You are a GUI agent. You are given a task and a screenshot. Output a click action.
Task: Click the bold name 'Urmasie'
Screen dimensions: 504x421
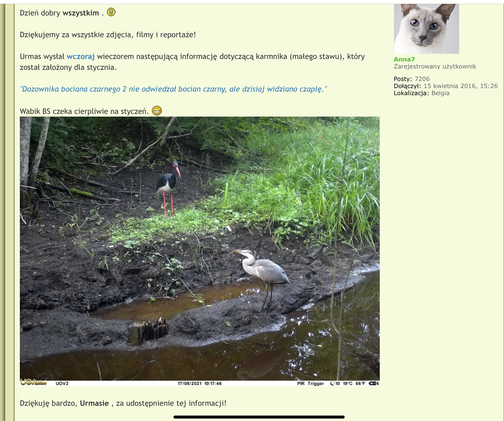coord(94,403)
